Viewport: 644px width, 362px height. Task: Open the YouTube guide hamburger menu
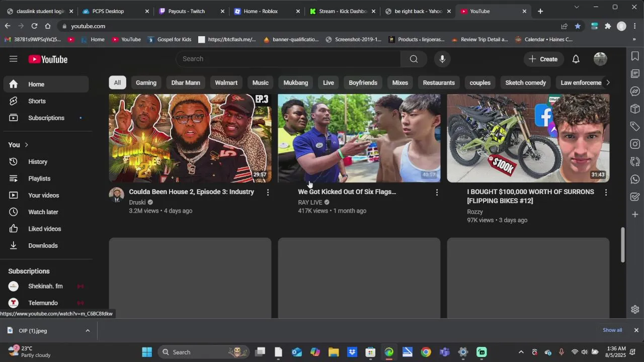(x=14, y=59)
